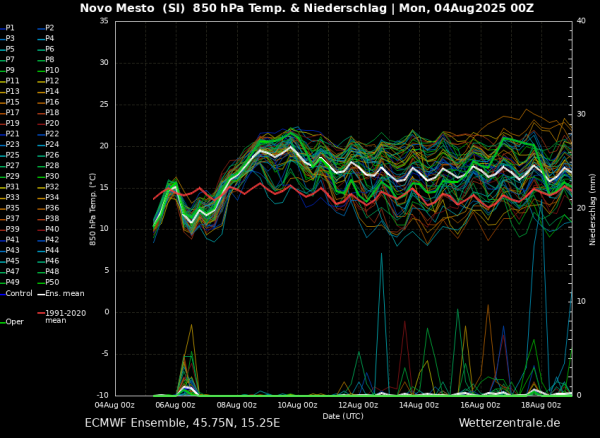This screenshot has height=438, width=600.
Task: Click legend label P35
Action: pyautogui.click(x=12, y=208)
